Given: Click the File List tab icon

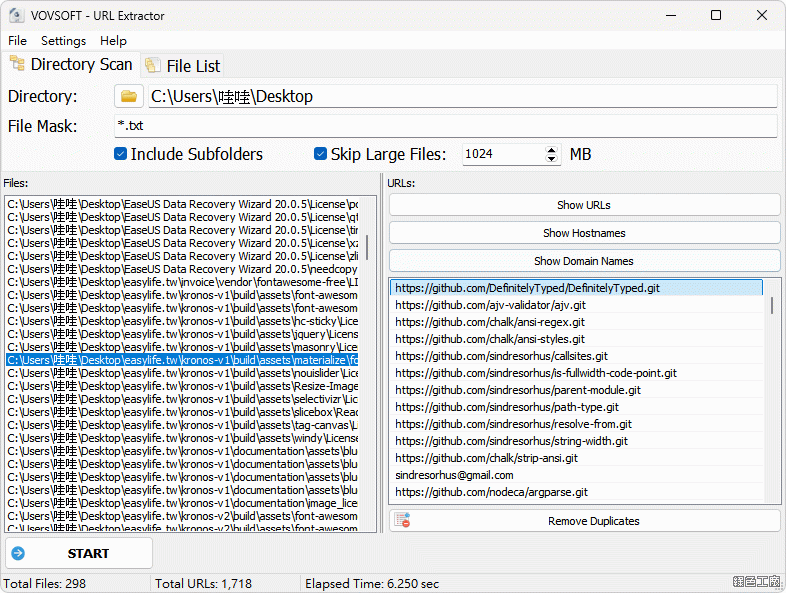Looking at the screenshot, I should [152, 65].
